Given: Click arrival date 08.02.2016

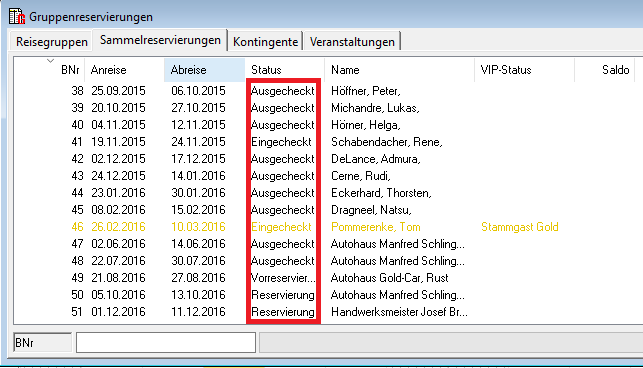Looking at the screenshot, I should tap(118, 210).
